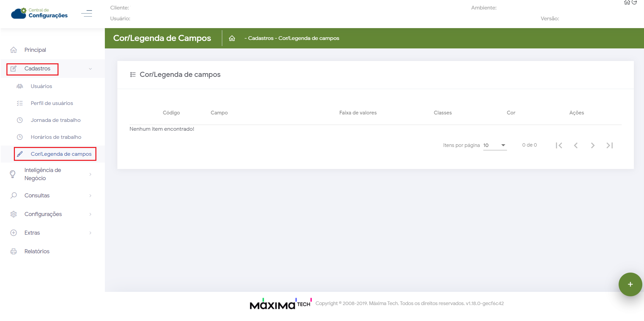644x321 pixels.
Task: Click the lightbulb icon for Inteligência de Negócio
Action: coord(13,174)
